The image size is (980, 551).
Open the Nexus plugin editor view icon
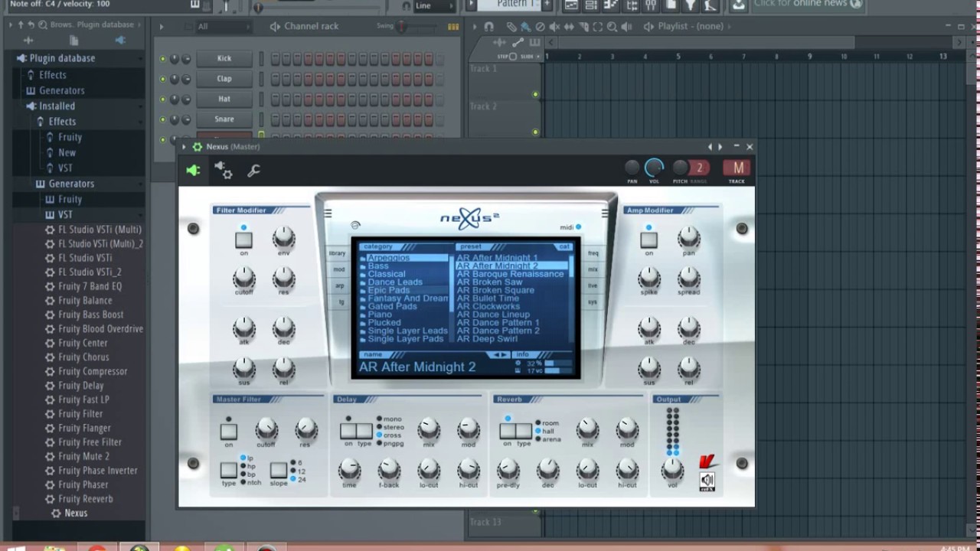[x=193, y=171]
